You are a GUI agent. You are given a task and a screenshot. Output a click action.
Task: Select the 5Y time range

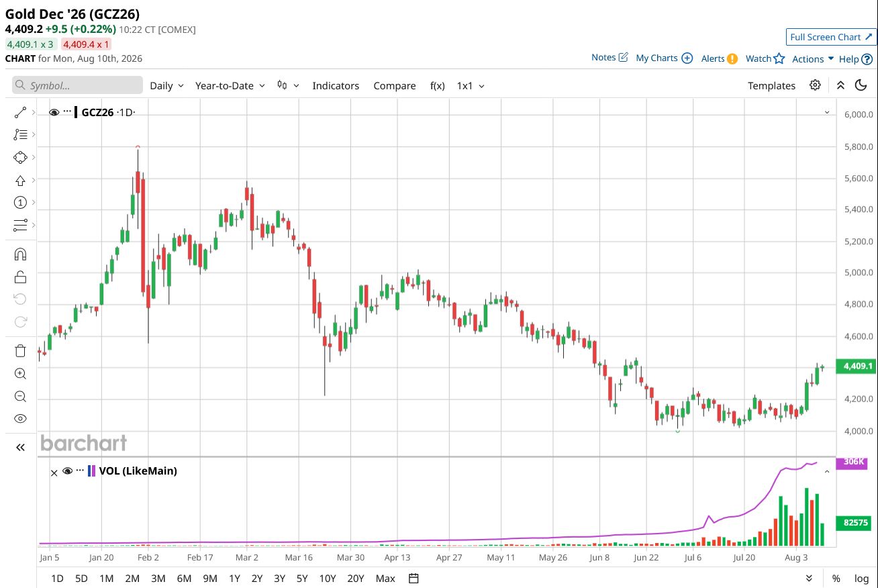302,579
